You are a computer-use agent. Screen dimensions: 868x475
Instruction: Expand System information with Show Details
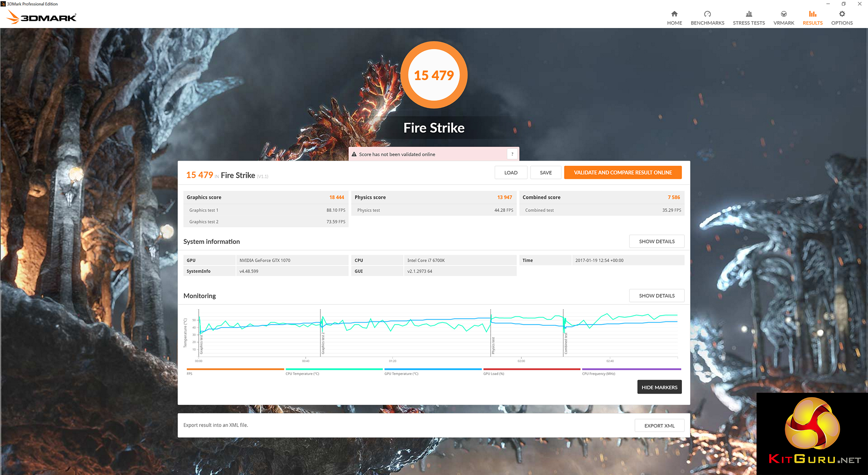pos(657,241)
